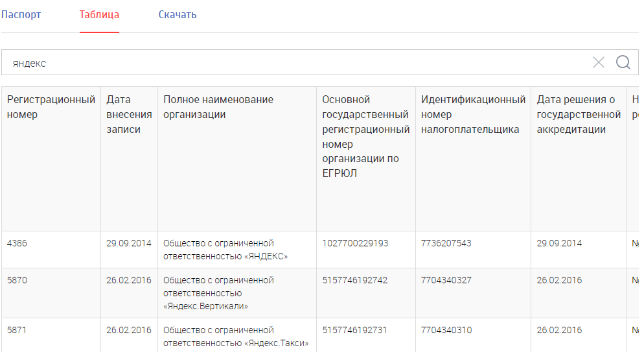Select registration number 5871 cell

click(x=51, y=335)
